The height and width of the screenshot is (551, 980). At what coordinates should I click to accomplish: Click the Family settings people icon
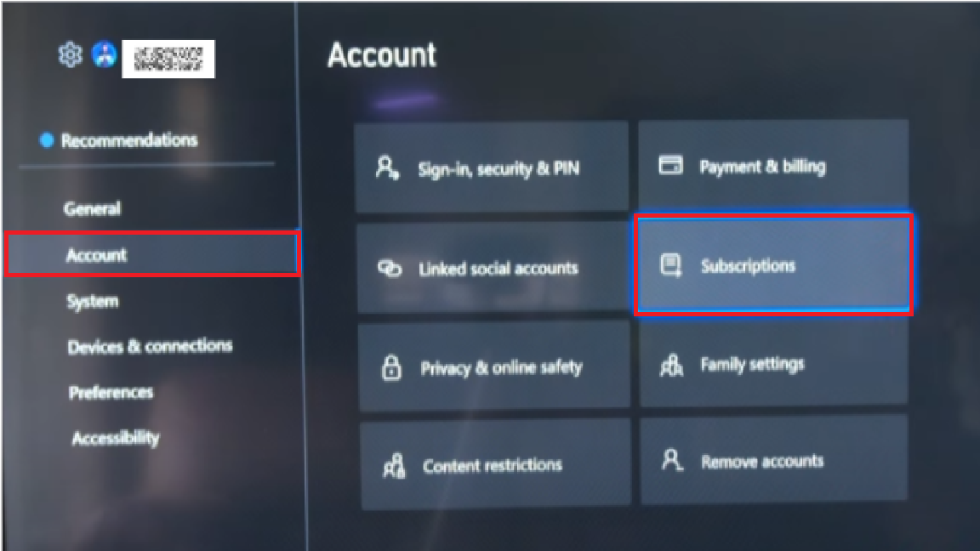(672, 365)
